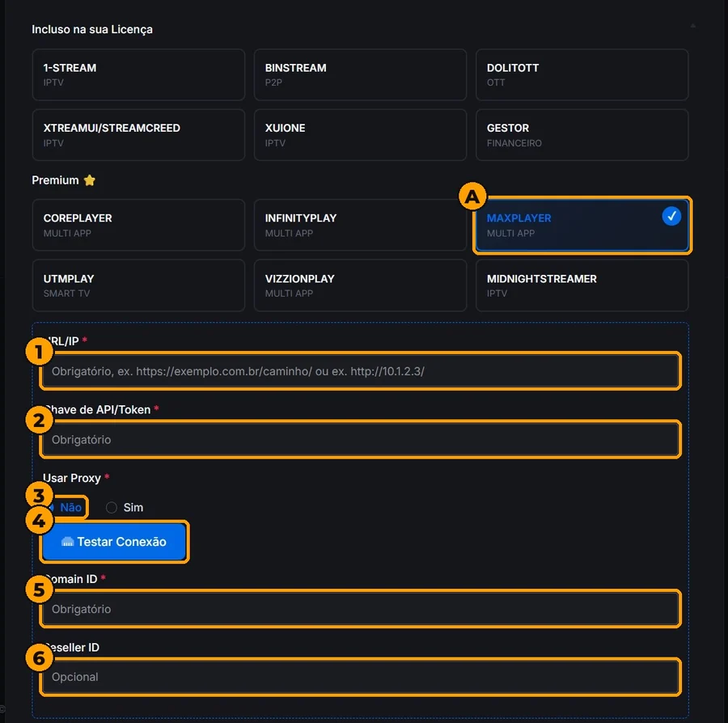Image resolution: width=728 pixels, height=723 pixels.
Task: Select the UTMPLAY Smart TV card
Action: 138,285
